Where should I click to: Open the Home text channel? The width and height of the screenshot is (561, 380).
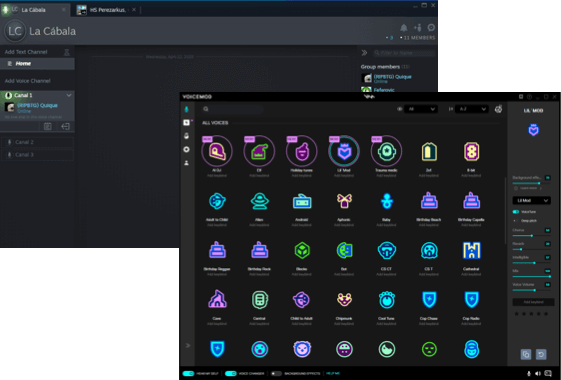pyautogui.click(x=37, y=64)
